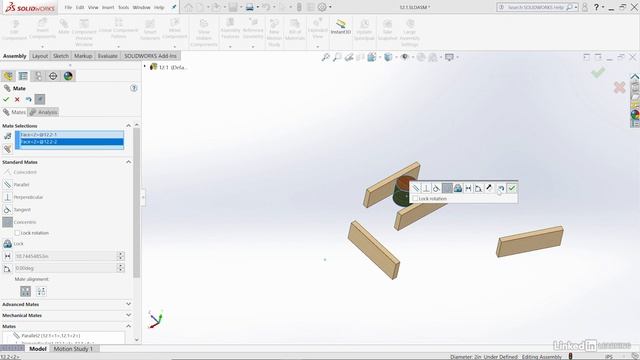Set mate alignment to Anti-Aligned

click(41, 291)
